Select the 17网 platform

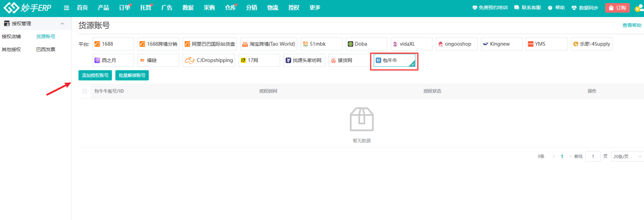tap(259, 60)
